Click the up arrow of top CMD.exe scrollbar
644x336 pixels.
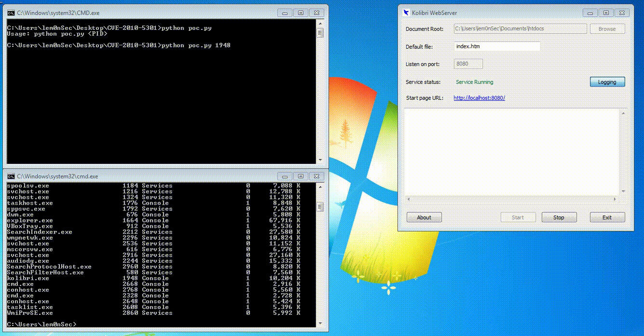(320, 23)
